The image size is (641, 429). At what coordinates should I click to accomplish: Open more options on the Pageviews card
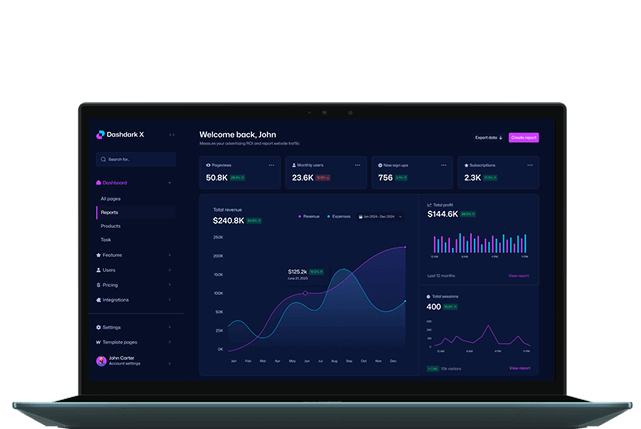[x=271, y=164]
